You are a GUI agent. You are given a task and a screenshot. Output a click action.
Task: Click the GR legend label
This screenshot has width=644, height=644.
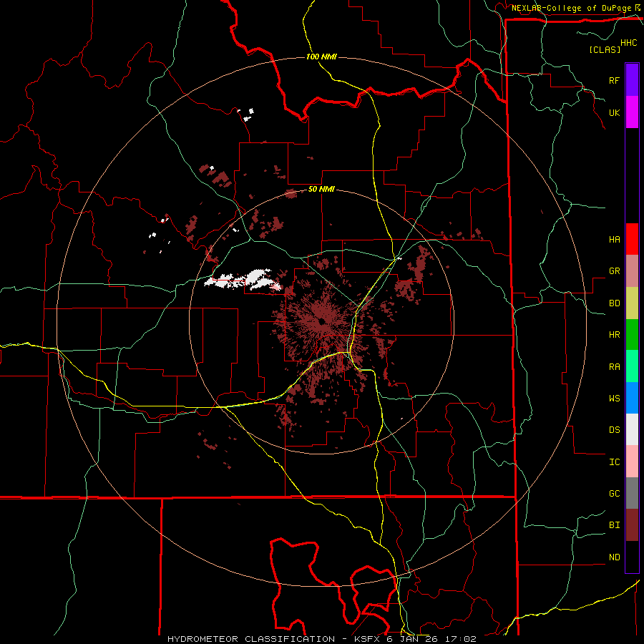[614, 271]
